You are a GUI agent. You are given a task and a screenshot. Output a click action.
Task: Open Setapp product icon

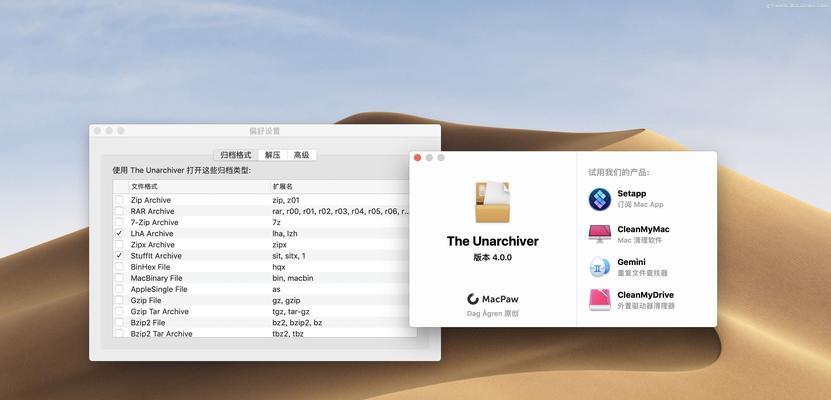point(600,199)
